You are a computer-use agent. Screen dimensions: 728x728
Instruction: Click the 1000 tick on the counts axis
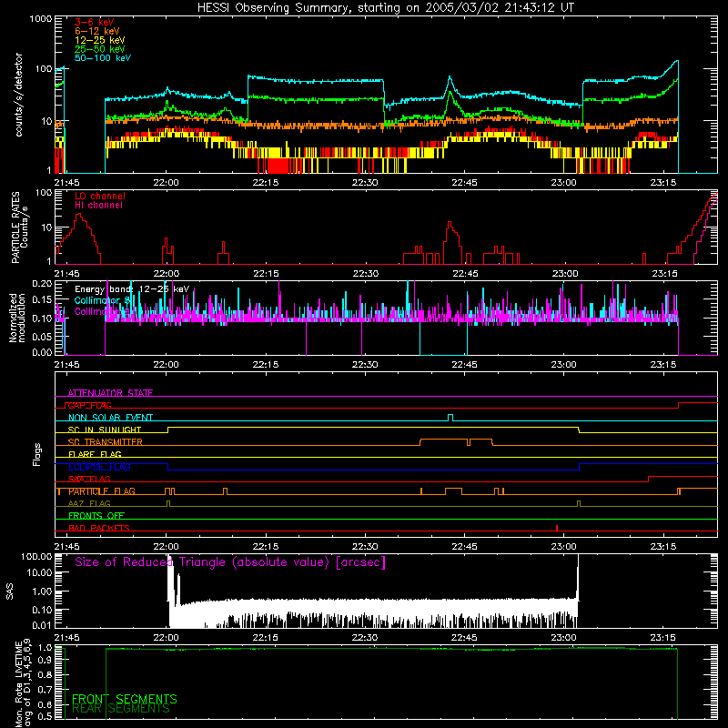(41, 19)
